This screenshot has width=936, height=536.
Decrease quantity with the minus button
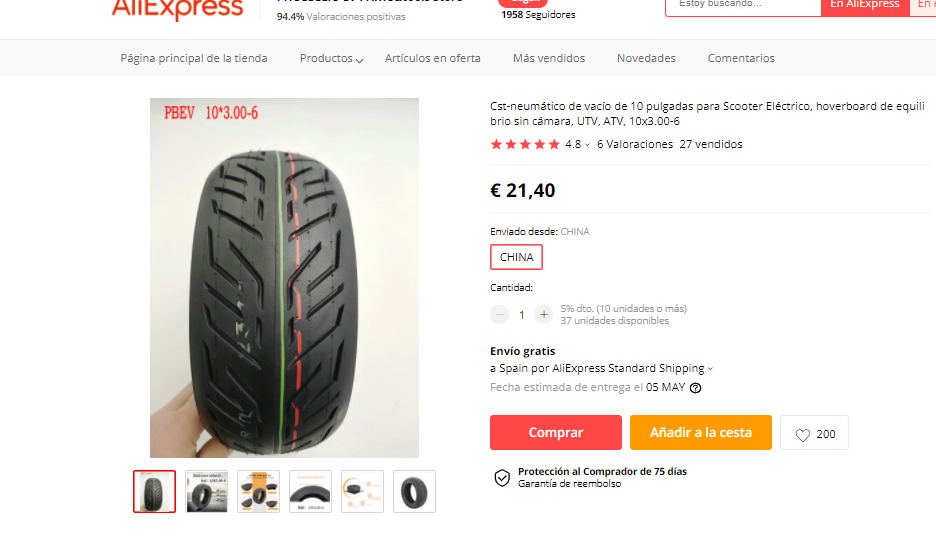[500, 315]
